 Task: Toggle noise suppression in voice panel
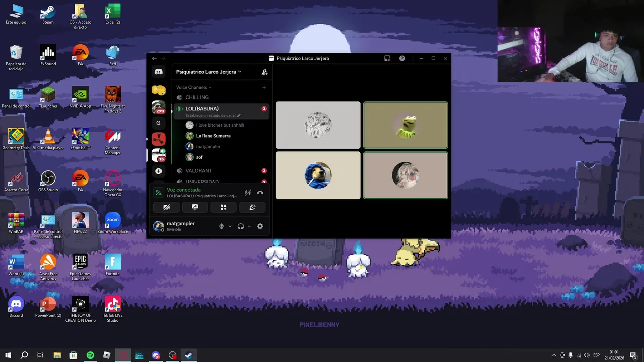click(248, 192)
